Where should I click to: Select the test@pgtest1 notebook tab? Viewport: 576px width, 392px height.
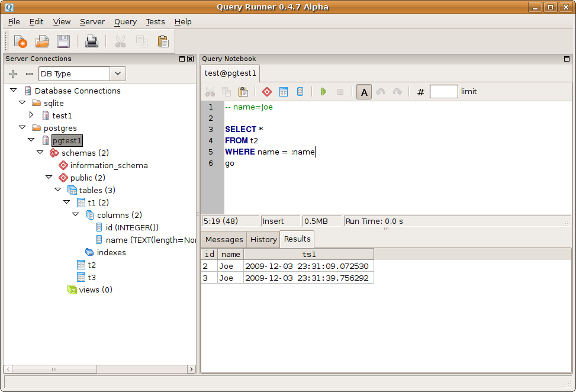click(230, 73)
